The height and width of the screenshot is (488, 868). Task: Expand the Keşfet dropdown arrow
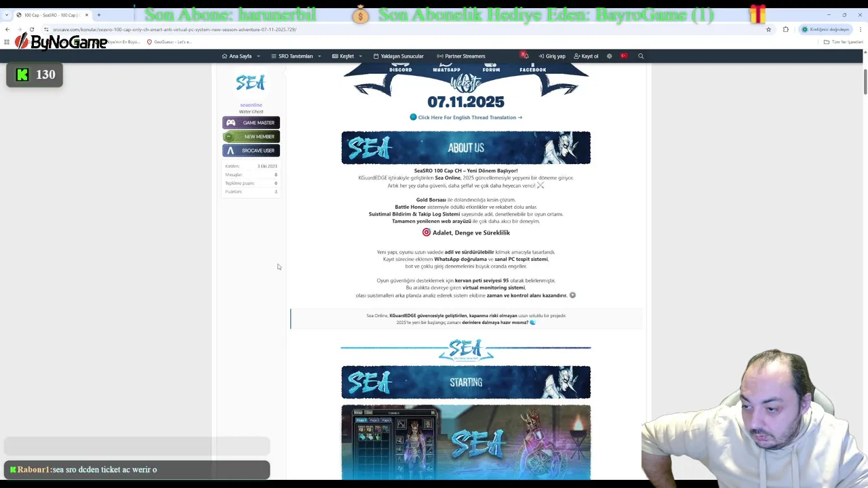360,56
